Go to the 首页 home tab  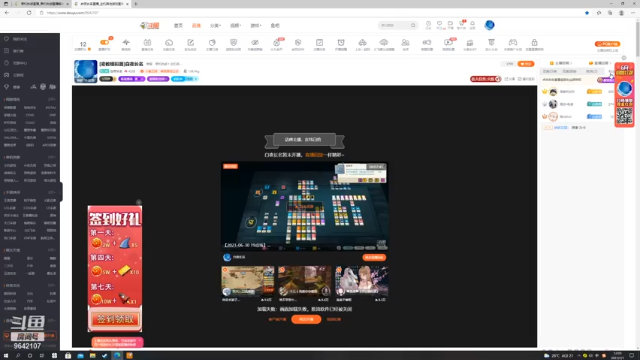[178, 25]
